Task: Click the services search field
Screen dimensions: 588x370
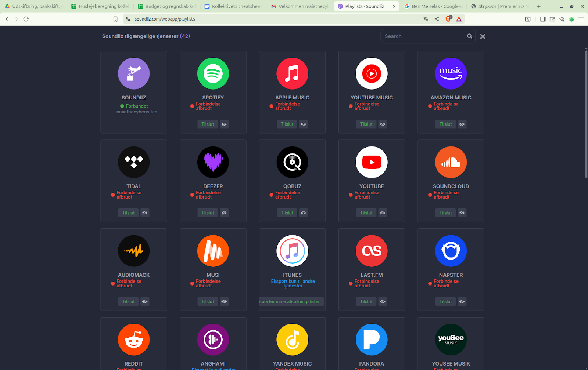Action: coord(423,36)
